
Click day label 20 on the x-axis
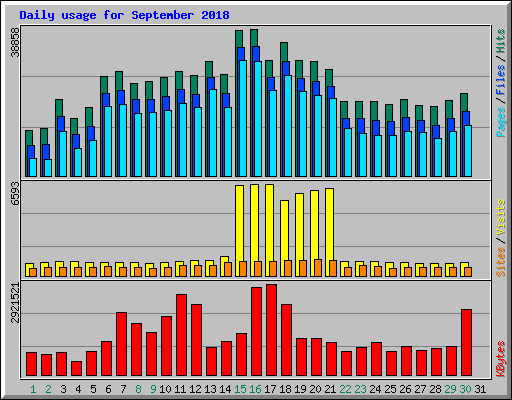tap(315, 389)
